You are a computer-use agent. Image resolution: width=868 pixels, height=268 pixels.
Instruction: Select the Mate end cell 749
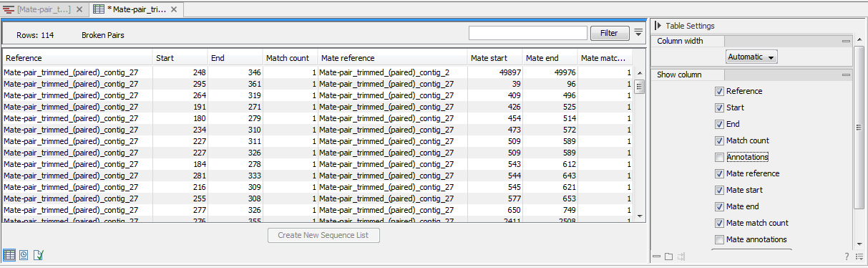click(x=550, y=210)
